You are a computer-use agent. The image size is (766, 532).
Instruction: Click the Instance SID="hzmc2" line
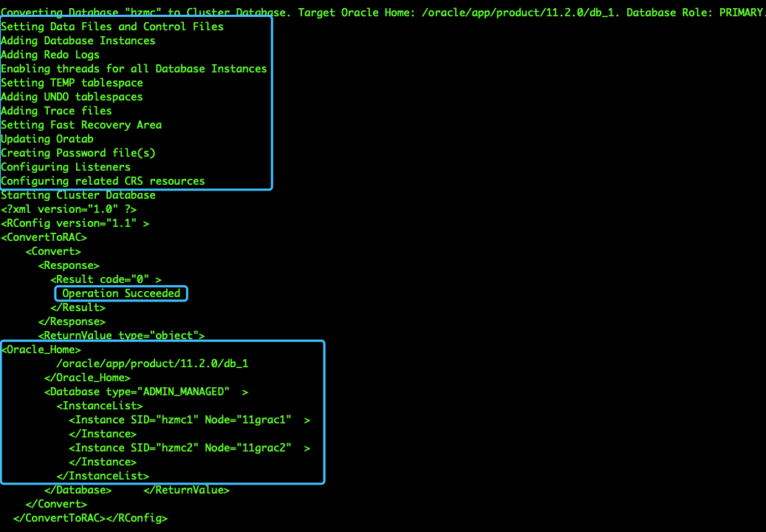pyautogui.click(x=190, y=448)
